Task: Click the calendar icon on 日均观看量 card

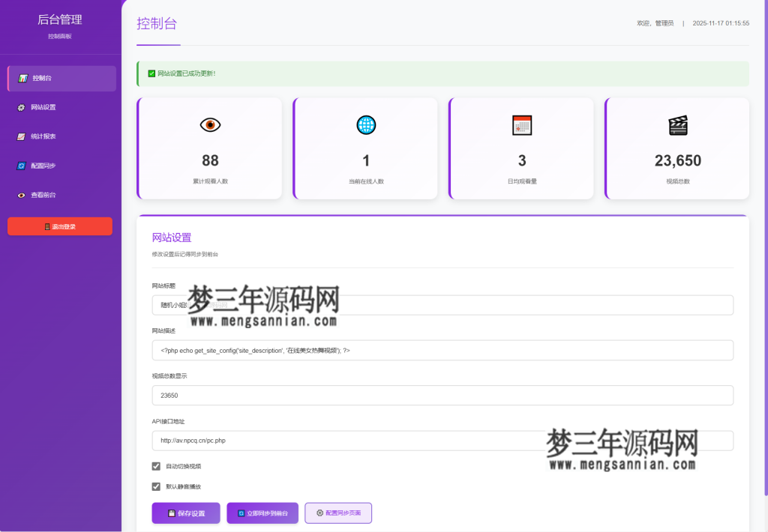Action: point(520,124)
